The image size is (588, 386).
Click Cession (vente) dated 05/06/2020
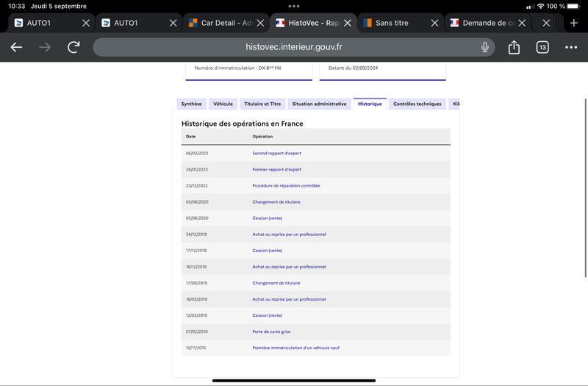(x=267, y=218)
